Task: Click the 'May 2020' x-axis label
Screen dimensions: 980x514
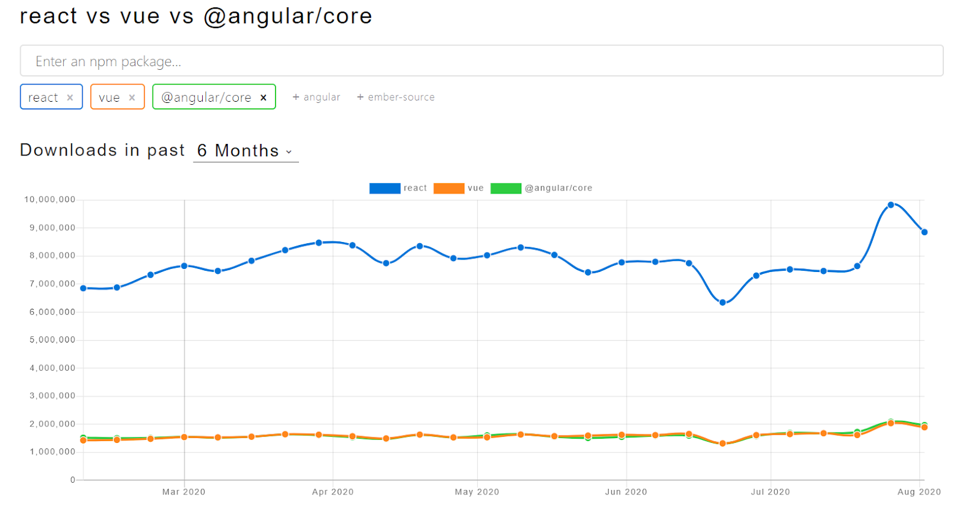Action: click(x=477, y=492)
